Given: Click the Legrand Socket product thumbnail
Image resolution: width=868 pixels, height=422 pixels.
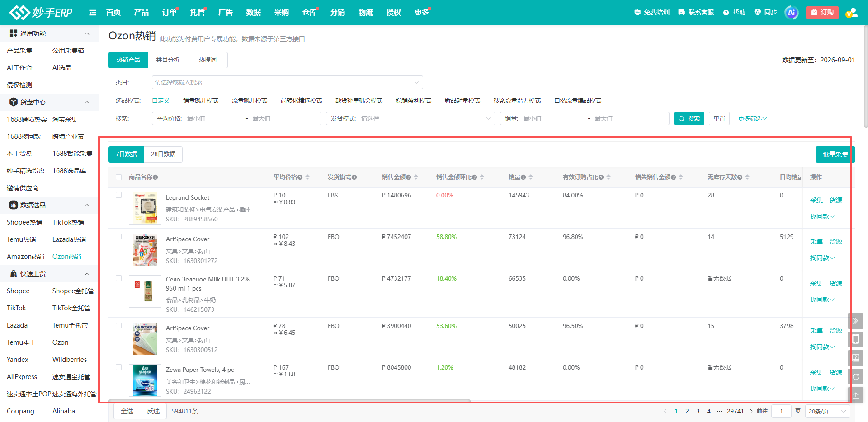Looking at the screenshot, I should pos(145,208).
